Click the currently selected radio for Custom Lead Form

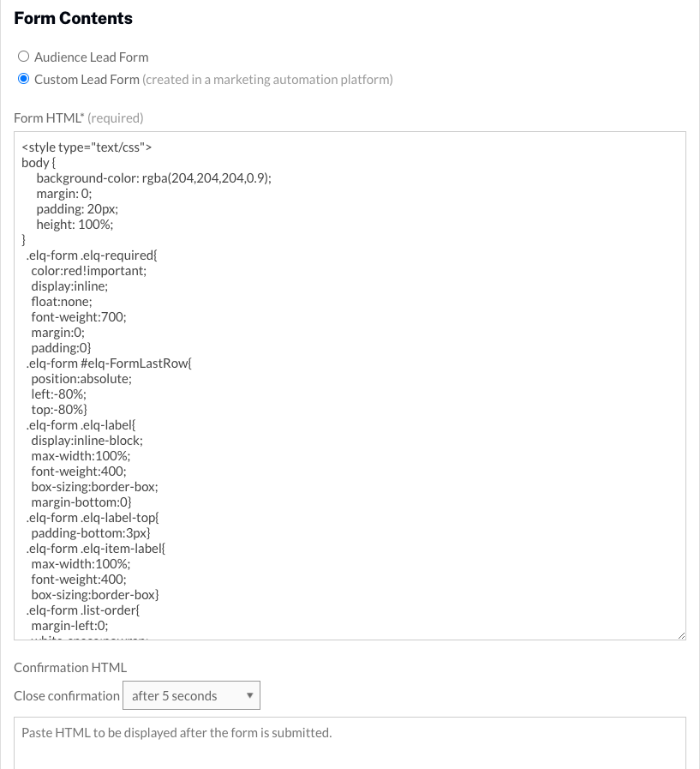(24, 79)
